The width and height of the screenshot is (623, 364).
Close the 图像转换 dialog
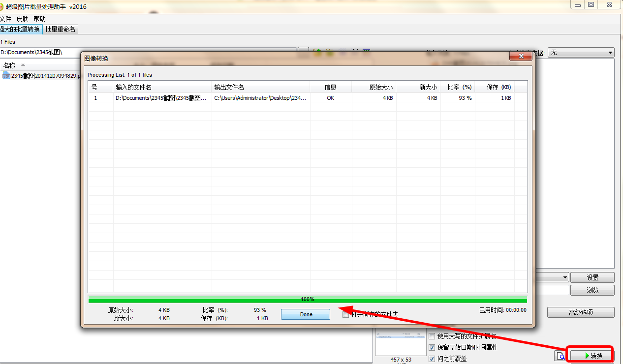click(521, 57)
